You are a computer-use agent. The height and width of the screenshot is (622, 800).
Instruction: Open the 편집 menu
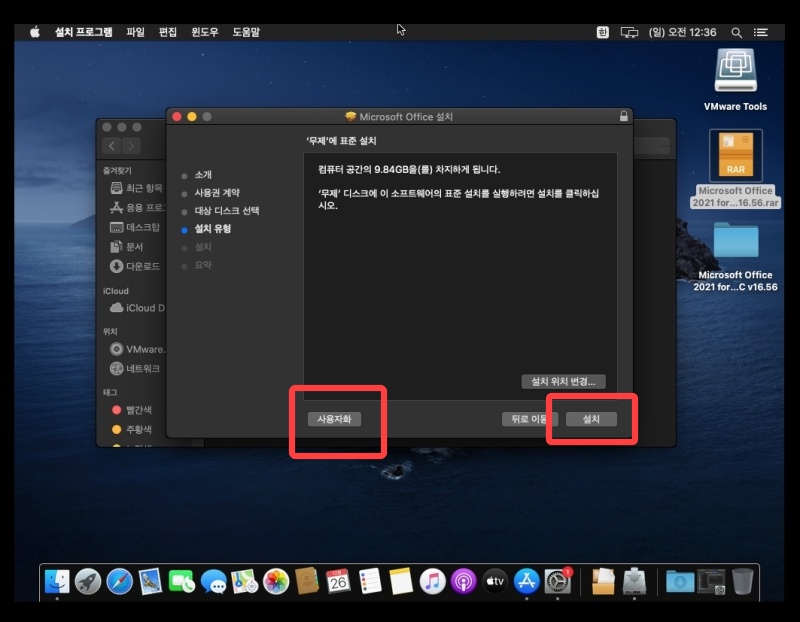tap(167, 32)
